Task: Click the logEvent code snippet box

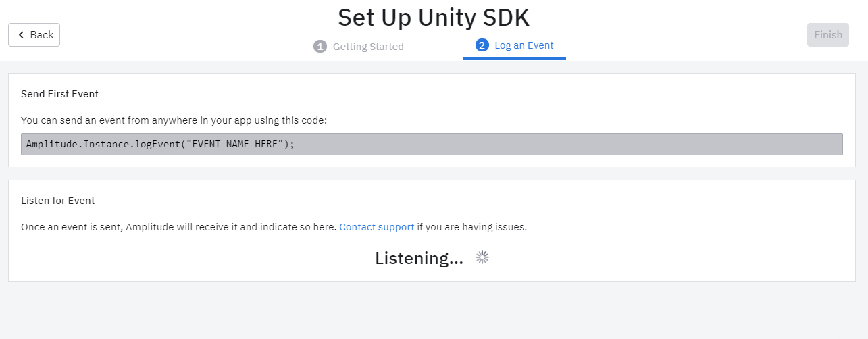Action: click(540, 144)
